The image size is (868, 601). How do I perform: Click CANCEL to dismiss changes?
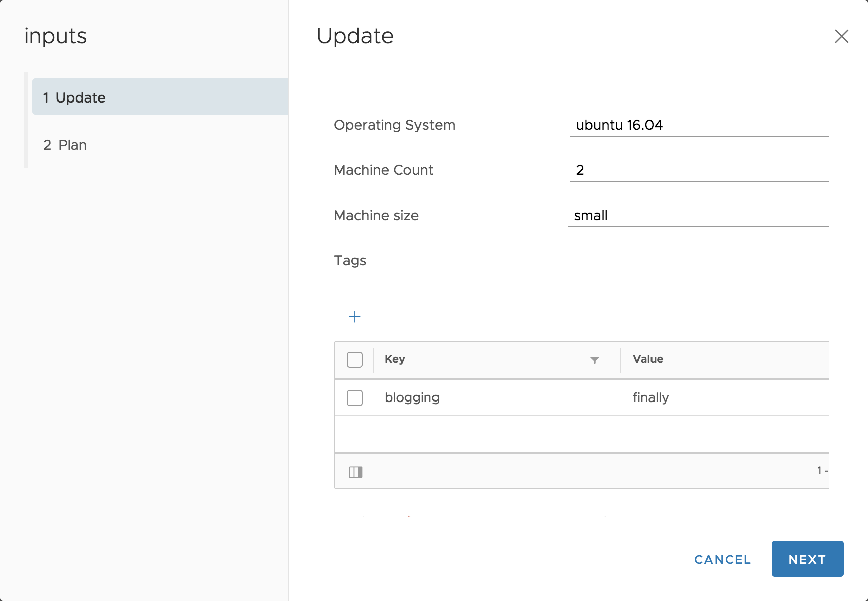722,559
